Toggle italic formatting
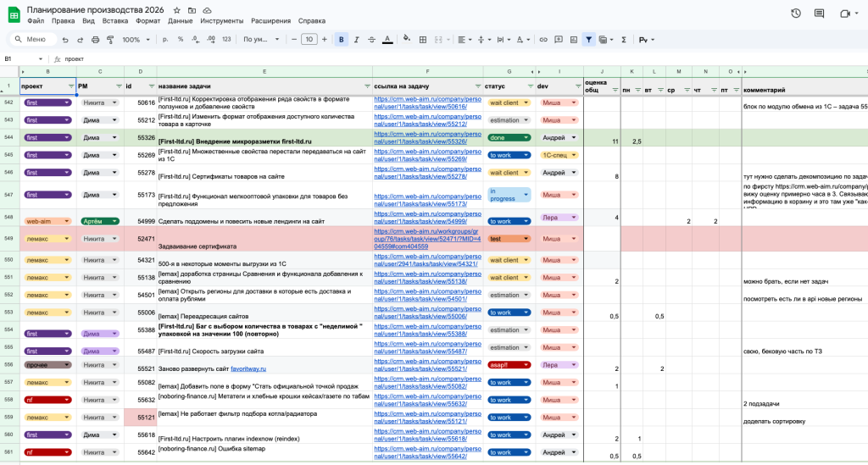This screenshot has width=868, height=465. (357, 40)
